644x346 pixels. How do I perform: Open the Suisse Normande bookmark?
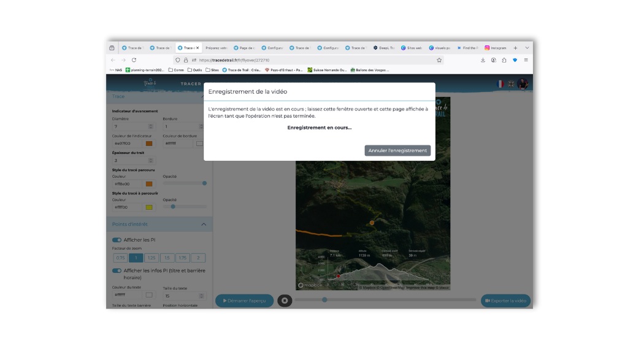click(x=327, y=70)
